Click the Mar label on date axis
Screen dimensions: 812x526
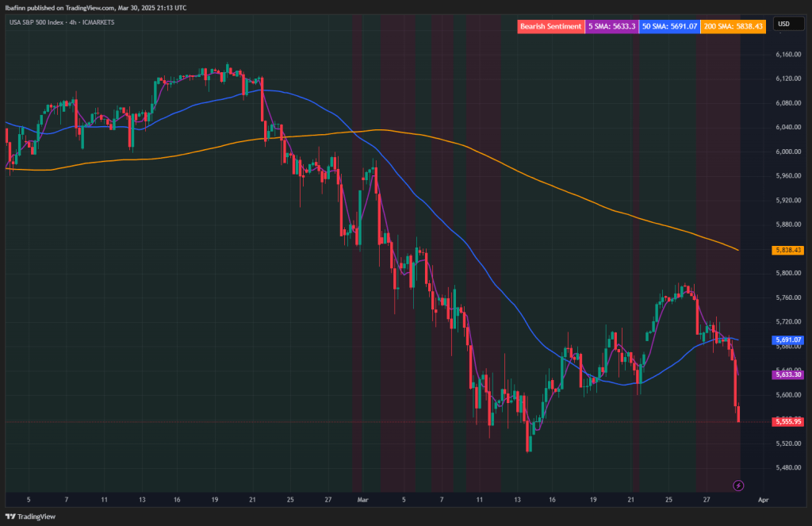[363, 501]
